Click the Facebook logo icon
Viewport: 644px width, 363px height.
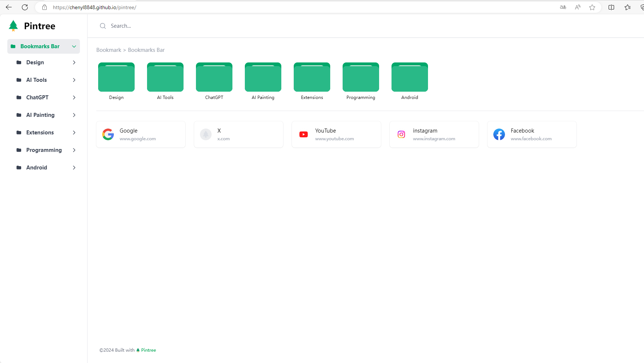pos(499,134)
